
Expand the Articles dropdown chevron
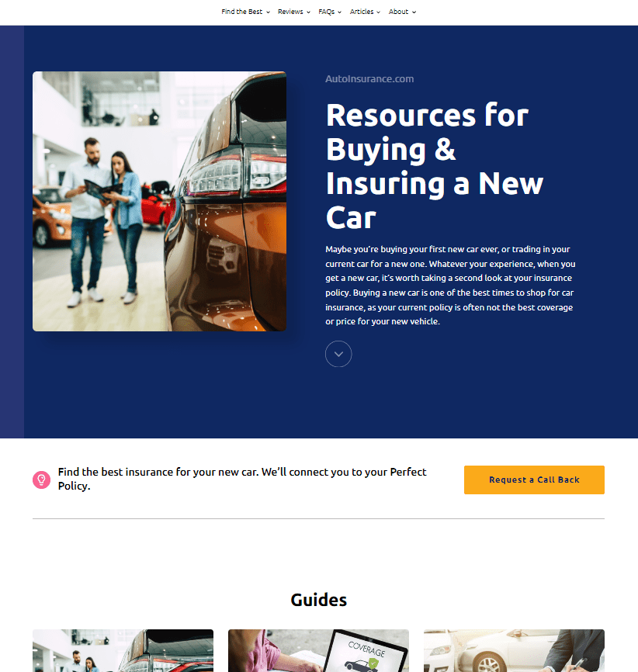(x=378, y=12)
